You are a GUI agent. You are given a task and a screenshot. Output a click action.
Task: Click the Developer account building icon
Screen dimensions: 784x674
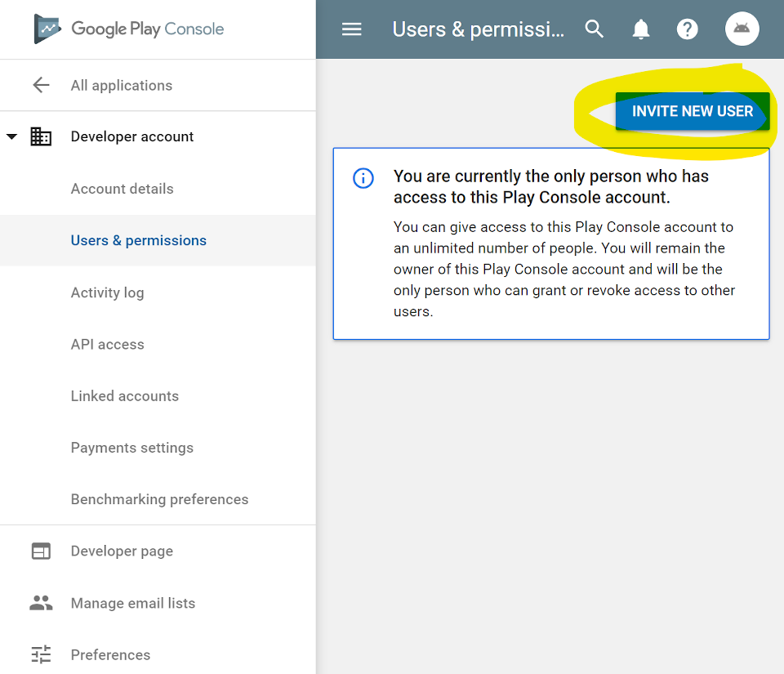coord(41,136)
